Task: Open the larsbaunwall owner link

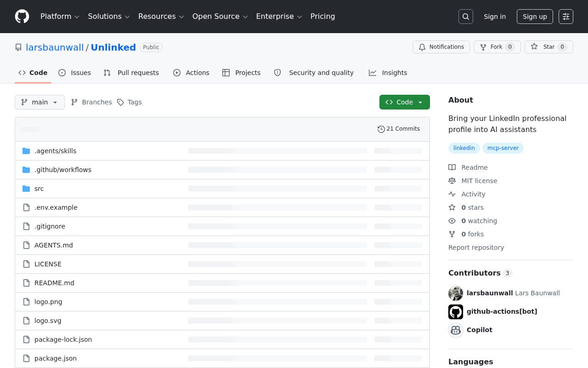Action: (55, 47)
